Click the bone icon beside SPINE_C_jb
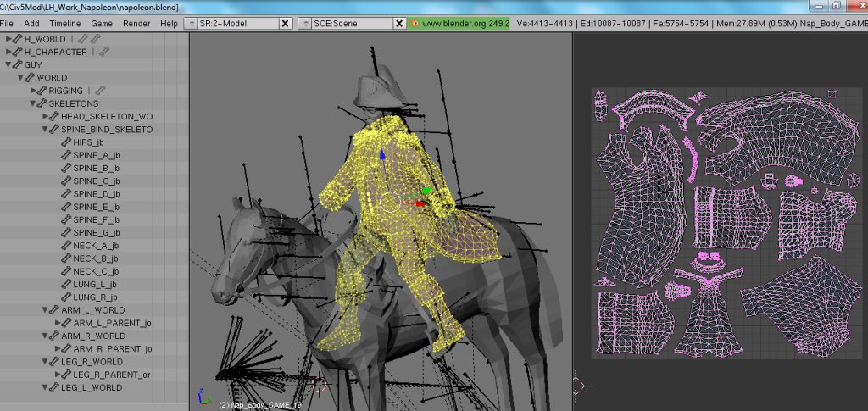This screenshot has height=411, width=868. [x=66, y=181]
